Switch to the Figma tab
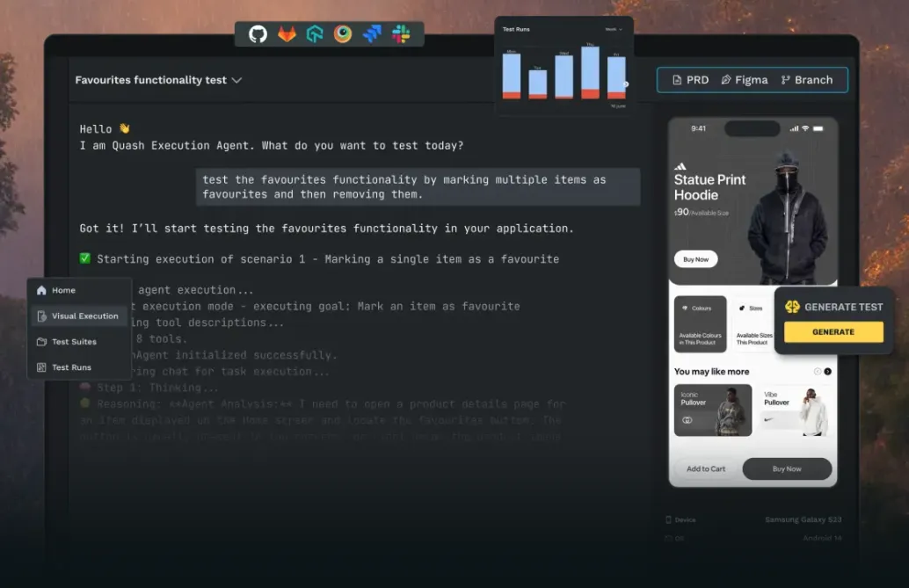Screen dimensions: 909x588 tap(744, 80)
